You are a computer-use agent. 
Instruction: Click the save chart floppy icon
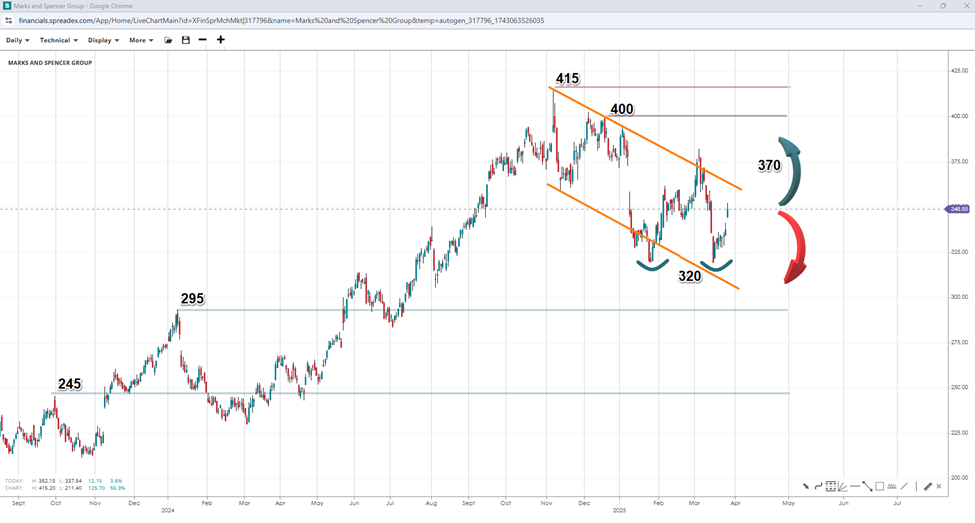tap(185, 40)
